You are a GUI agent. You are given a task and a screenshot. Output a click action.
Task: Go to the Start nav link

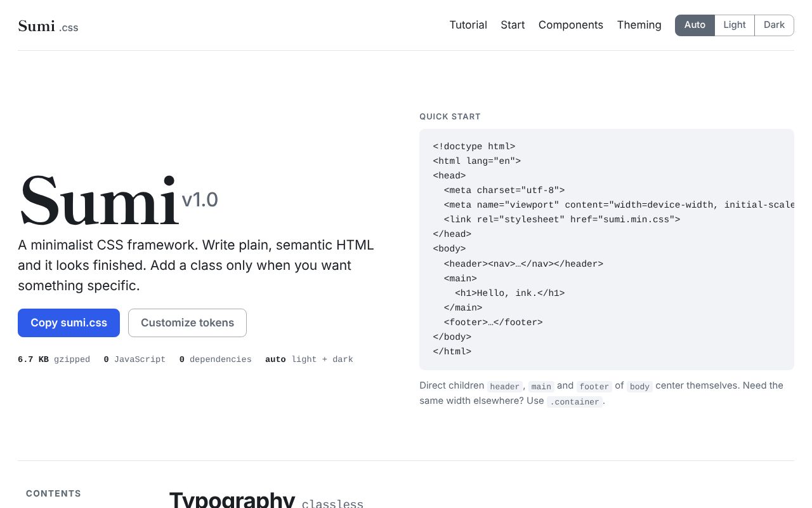click(x=513, y=25)
